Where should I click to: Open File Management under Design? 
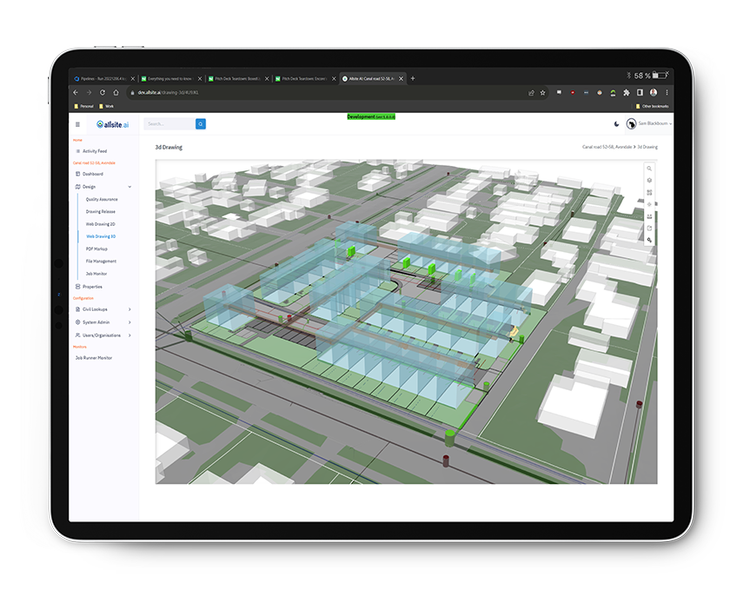[x=101, y=261]
